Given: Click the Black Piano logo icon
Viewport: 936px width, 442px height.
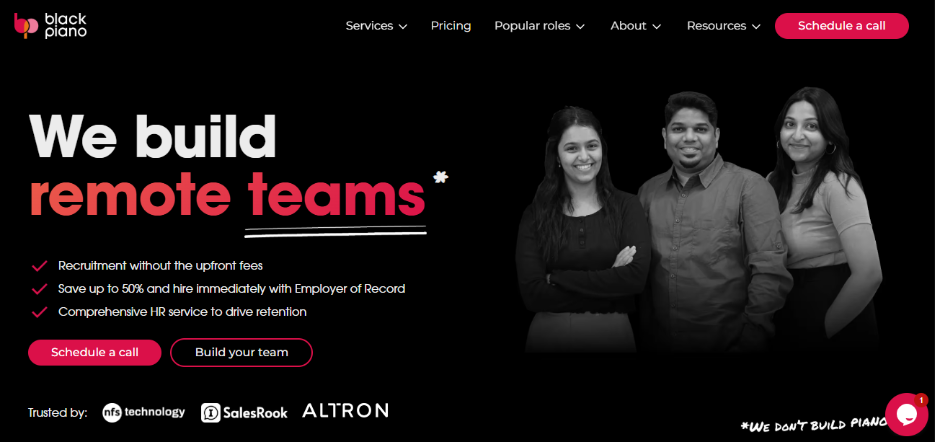Looking at the screenshot, I should [x=26, y=26].
